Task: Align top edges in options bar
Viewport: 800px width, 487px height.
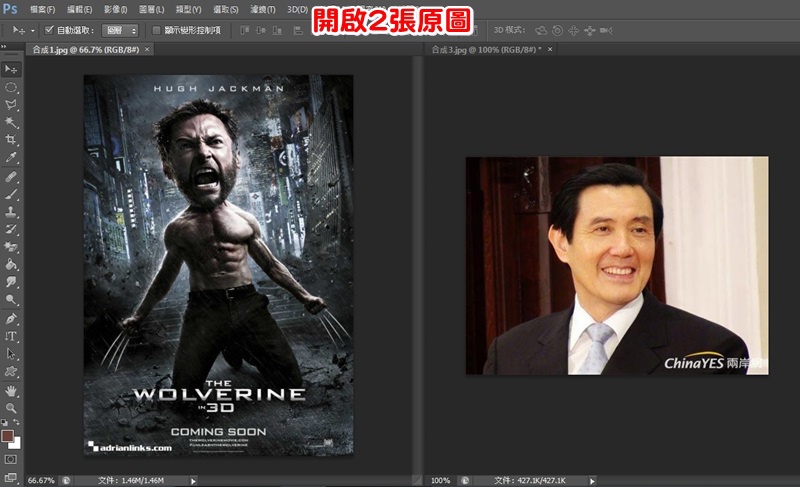Action: point(245,31)
